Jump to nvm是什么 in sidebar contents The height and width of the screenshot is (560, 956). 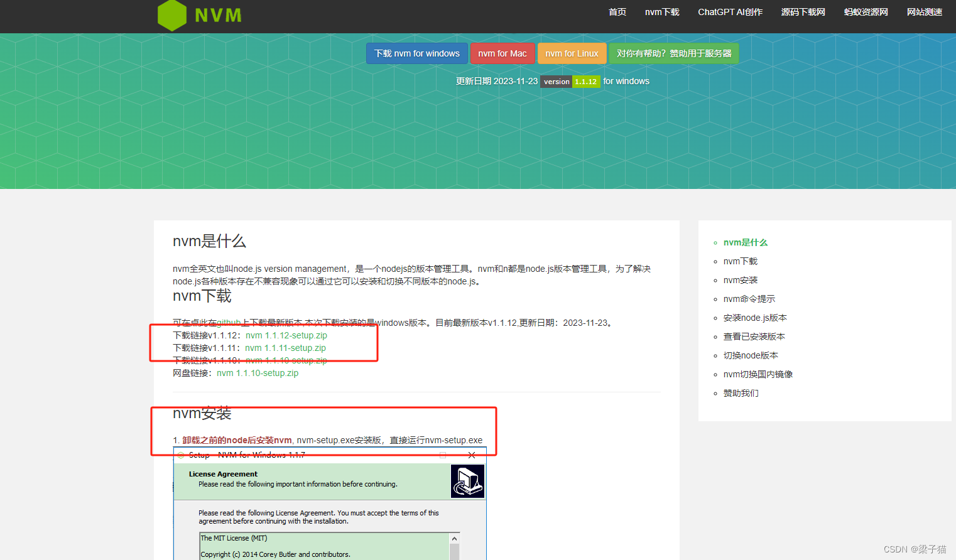(746, 242)
